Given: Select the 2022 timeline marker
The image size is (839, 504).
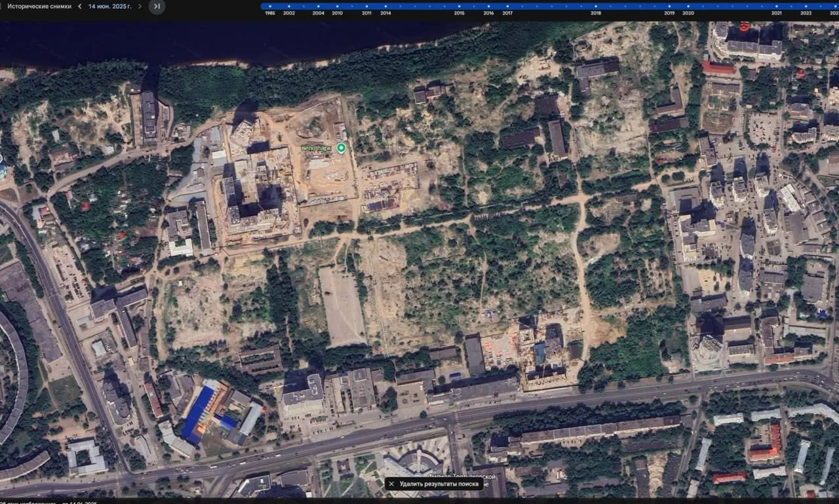Looking at the screenshot, I should point(806,7).
